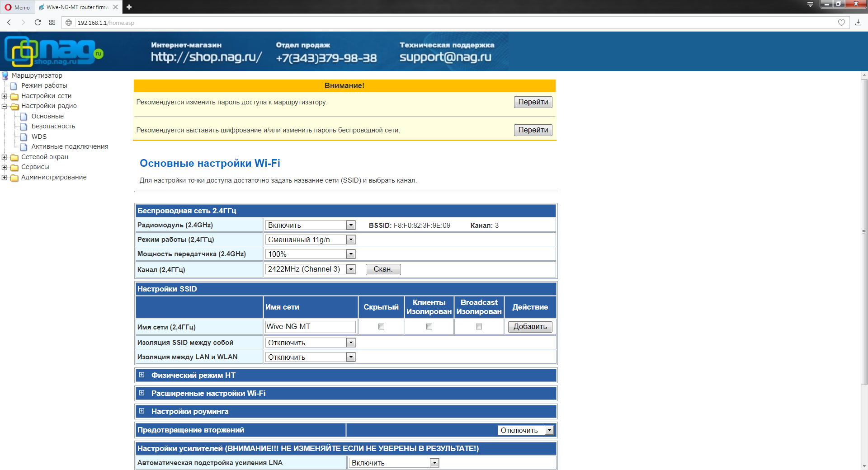Click WDS page icon
868x470 pixels.
[24, 137]
